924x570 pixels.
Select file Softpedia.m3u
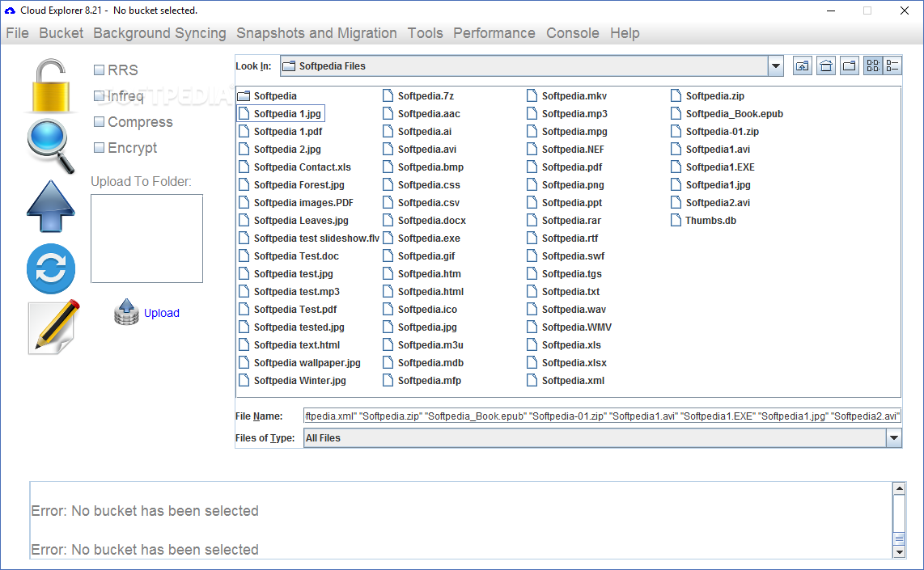point(430,345)
